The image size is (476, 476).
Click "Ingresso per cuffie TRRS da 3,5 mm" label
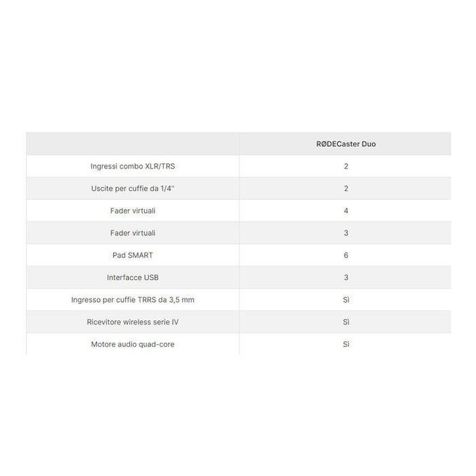(133, 300)
